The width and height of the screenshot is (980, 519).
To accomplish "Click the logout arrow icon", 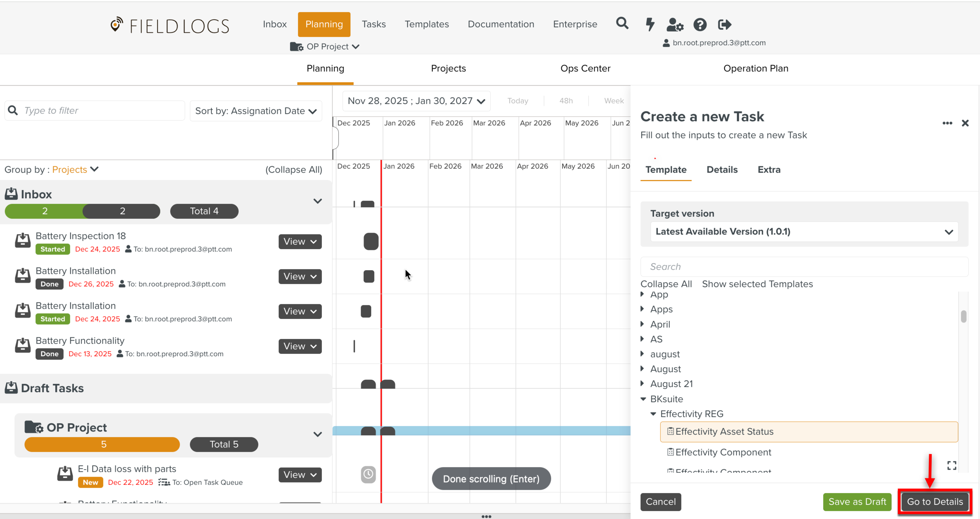I will 724,25.
